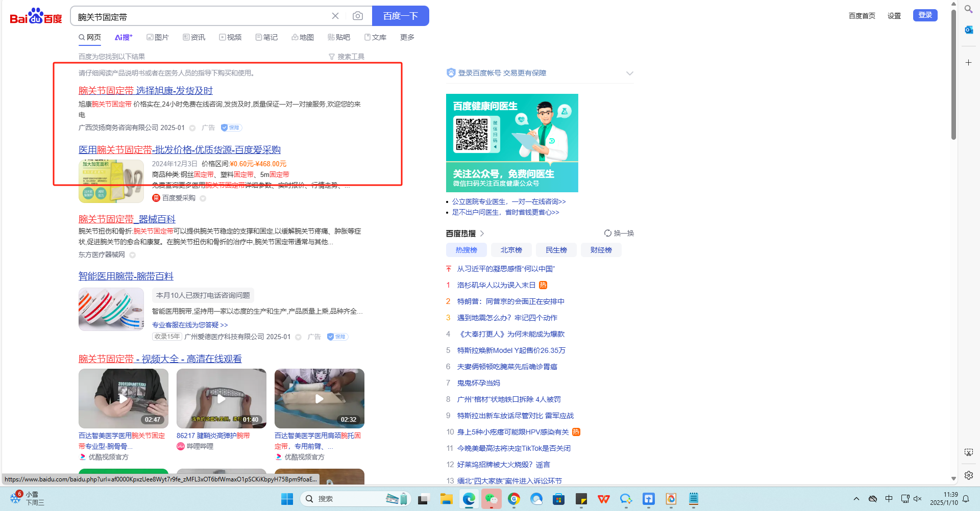Click the sidebar search magnifier icon
The height and width of the screenshot is (511, 980).
point(968,9)
